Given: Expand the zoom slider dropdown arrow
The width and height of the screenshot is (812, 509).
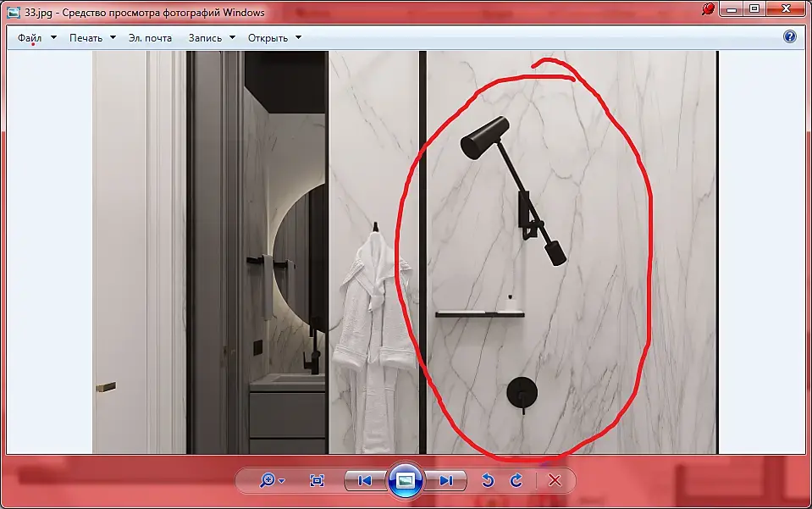Looking at the screenshot, I should click(x=282, y=481).
